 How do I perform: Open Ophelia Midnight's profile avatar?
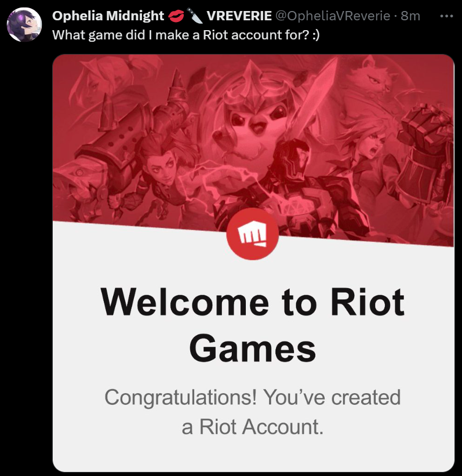click(x=24, y=24)
